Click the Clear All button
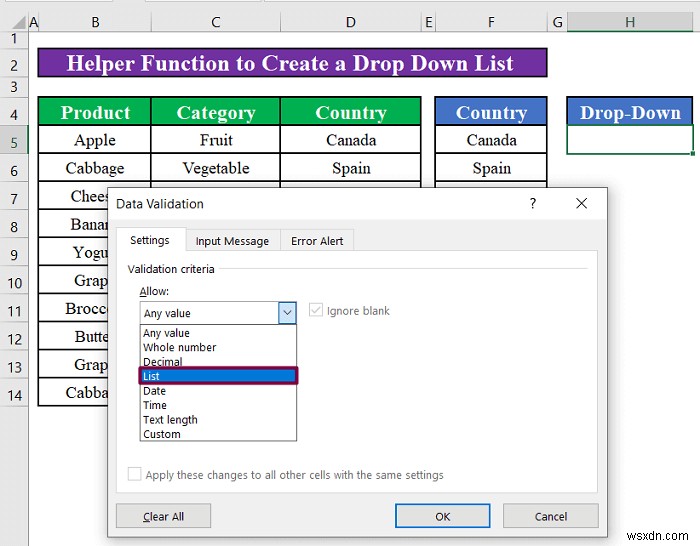 [163, 517]
